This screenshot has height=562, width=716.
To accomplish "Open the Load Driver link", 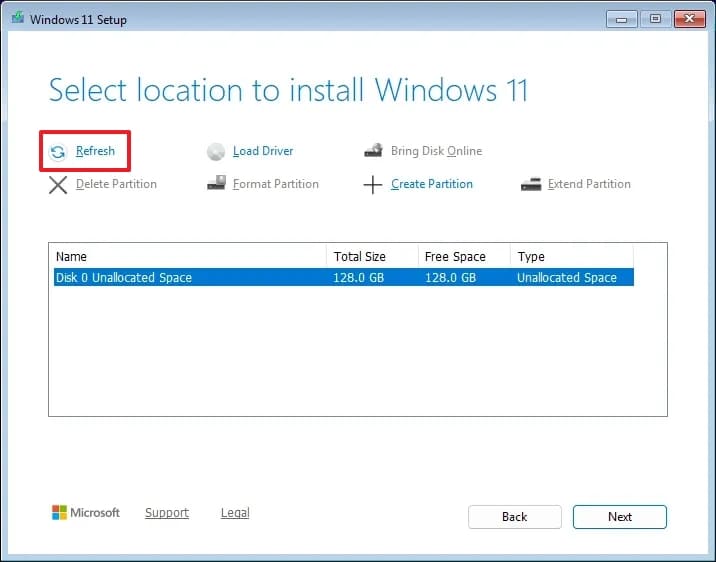I will [263, 151].
